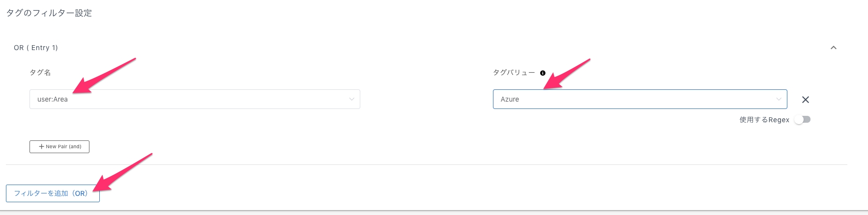Click the divider line below New Pair
Screen dimensions: 868x215
pyautogui.click(x=427, y=164)
